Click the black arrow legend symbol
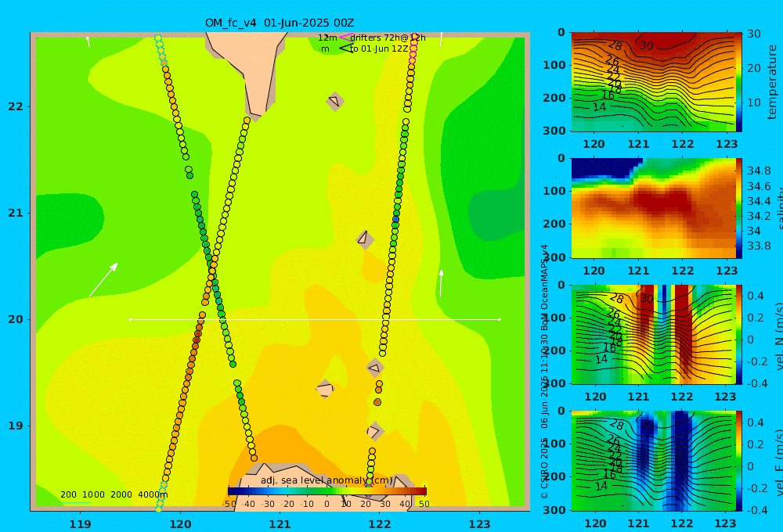The height and width of the screenshot is (532, 783). tap(345, 48)
